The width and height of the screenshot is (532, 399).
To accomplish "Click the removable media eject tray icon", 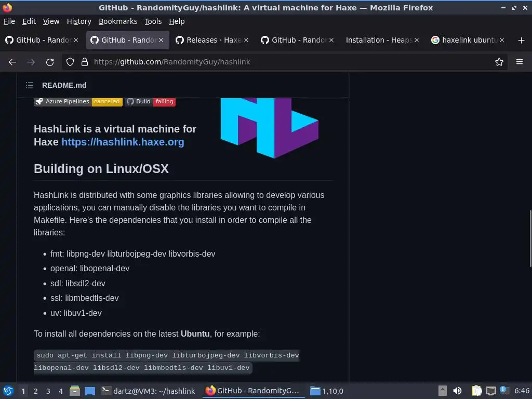I will (443, 391).
